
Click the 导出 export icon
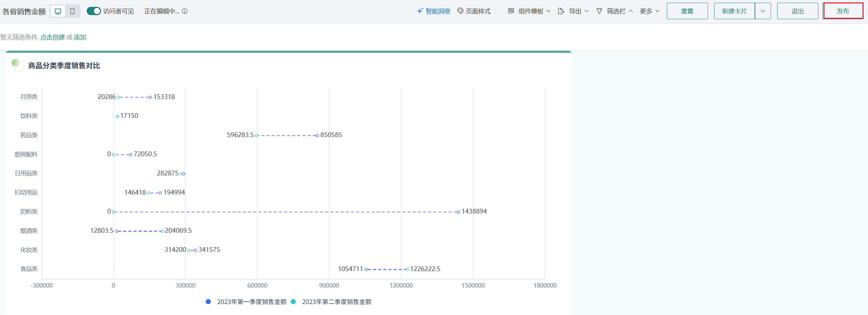[561, 11]
